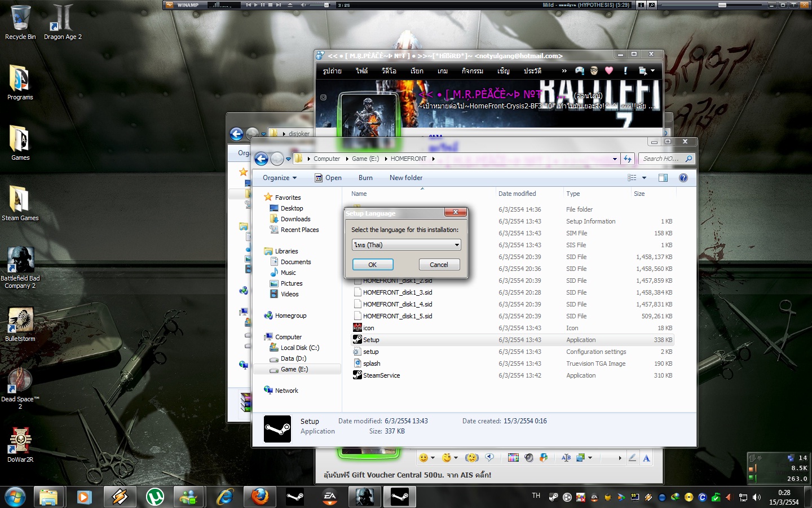Open the font settings 'A' button

(646, 458)
